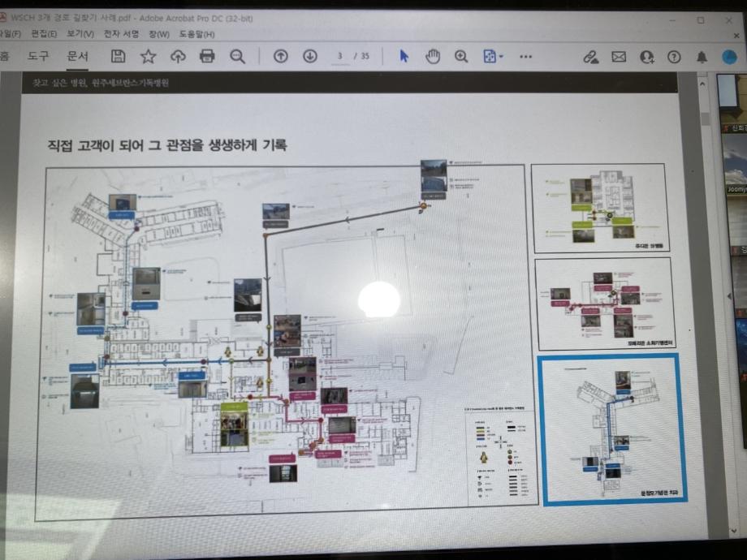
Task: Click the zoom in magnifier with plus
Action: 461,56
